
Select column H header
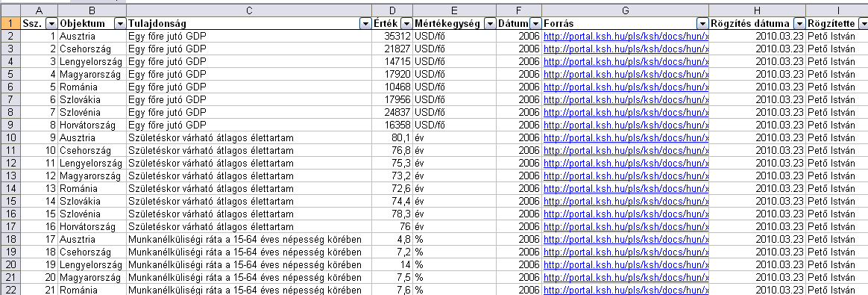(x=758, y=10)
